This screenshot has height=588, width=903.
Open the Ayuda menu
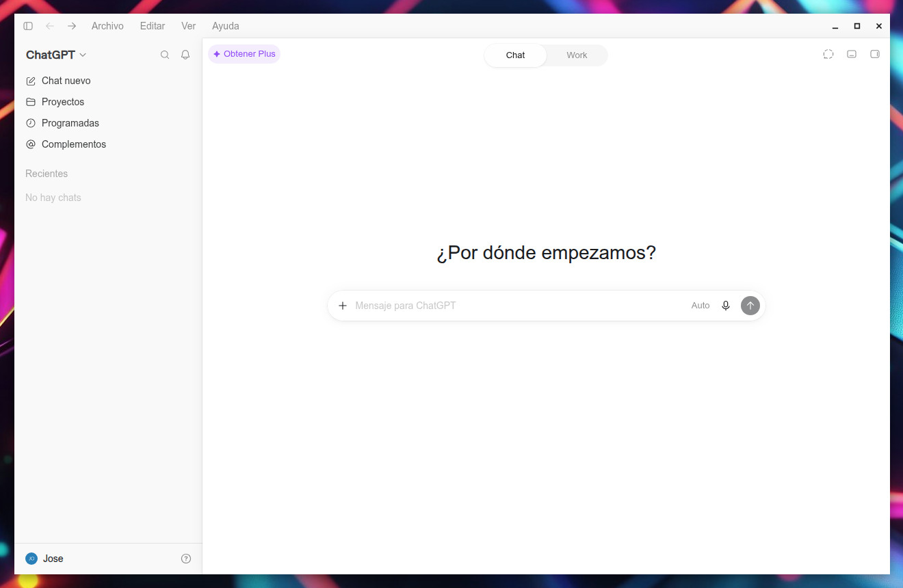(226, 26)
